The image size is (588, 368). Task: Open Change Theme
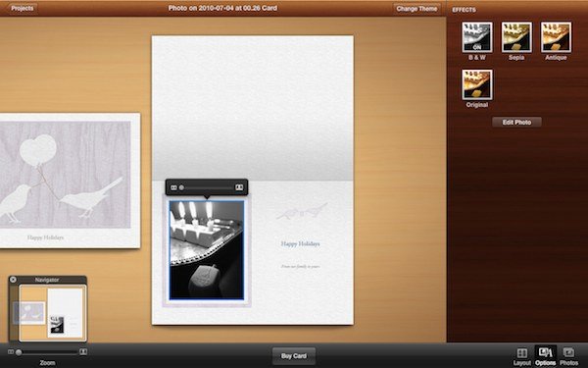416,8
